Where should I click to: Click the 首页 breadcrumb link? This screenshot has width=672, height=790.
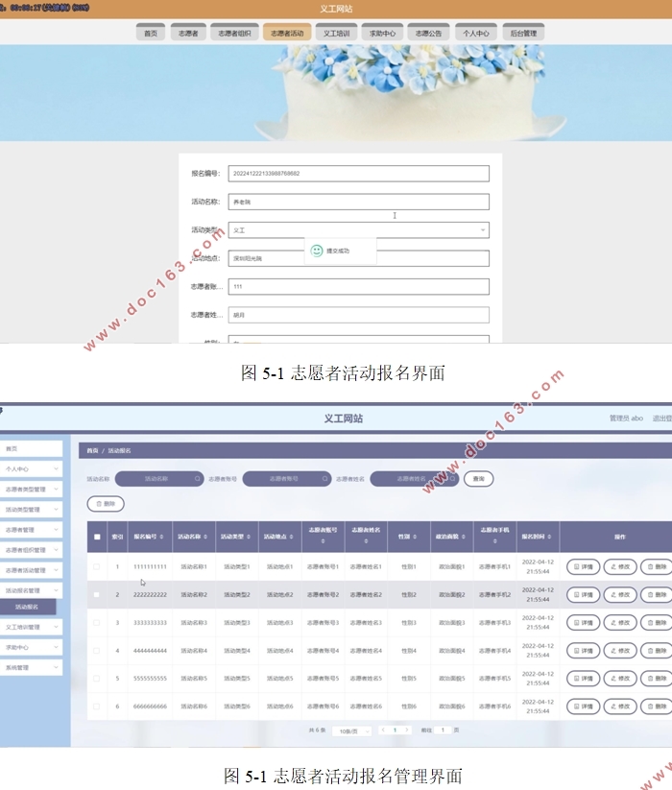93,450
